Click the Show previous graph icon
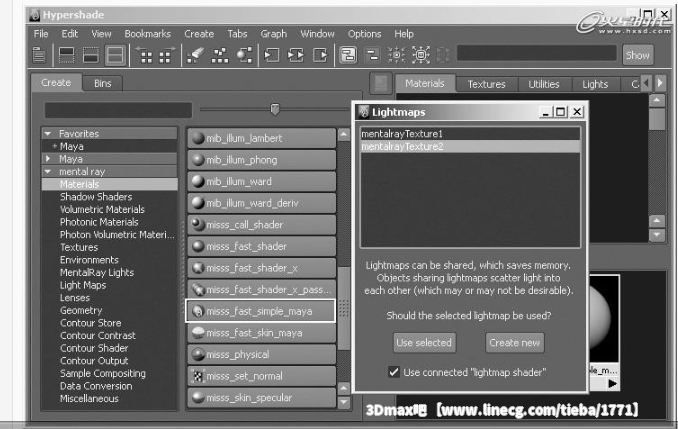 (145, 55)
